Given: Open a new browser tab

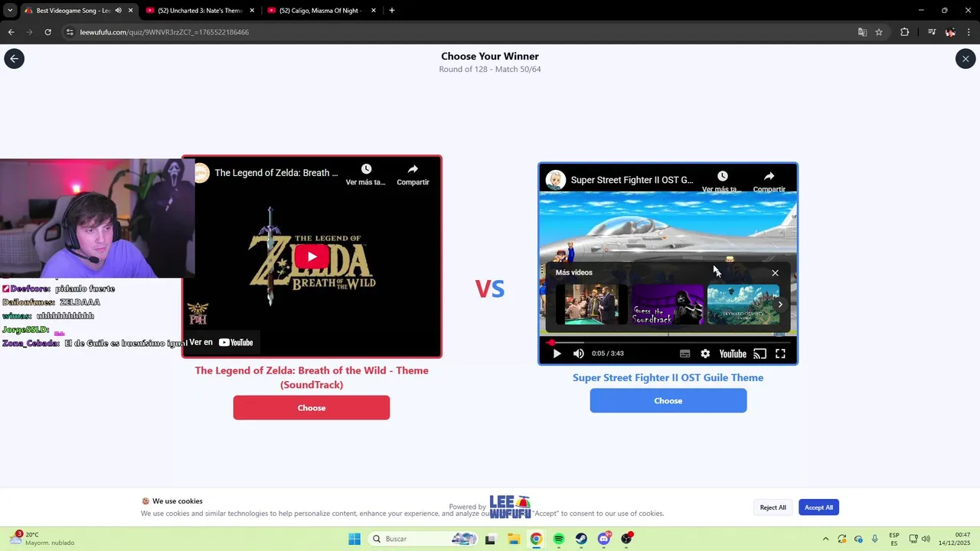Looking at the screenshot, I should pyautogui.click(x=392, y=11).
